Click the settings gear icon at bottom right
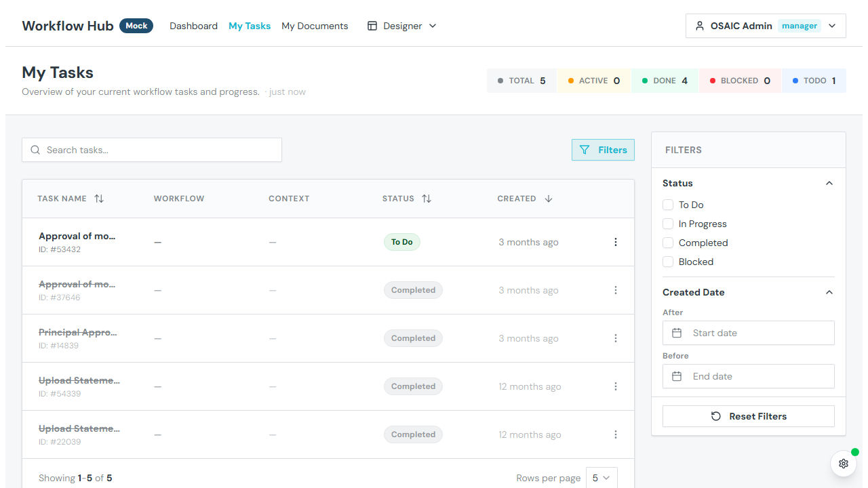This screenshot has width=868, height=488. tap(843, 464)
